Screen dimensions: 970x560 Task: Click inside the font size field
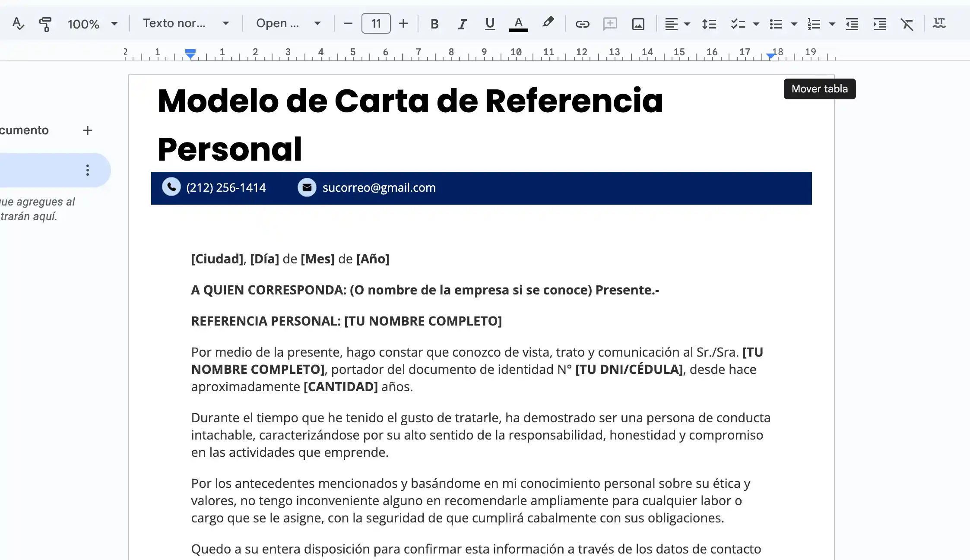(375, 23)
